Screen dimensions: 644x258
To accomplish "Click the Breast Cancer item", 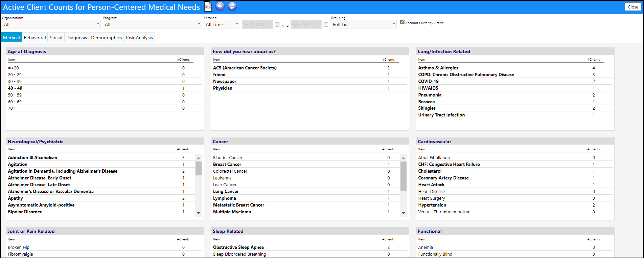I will pyautogui.click(x=306, y=164).
